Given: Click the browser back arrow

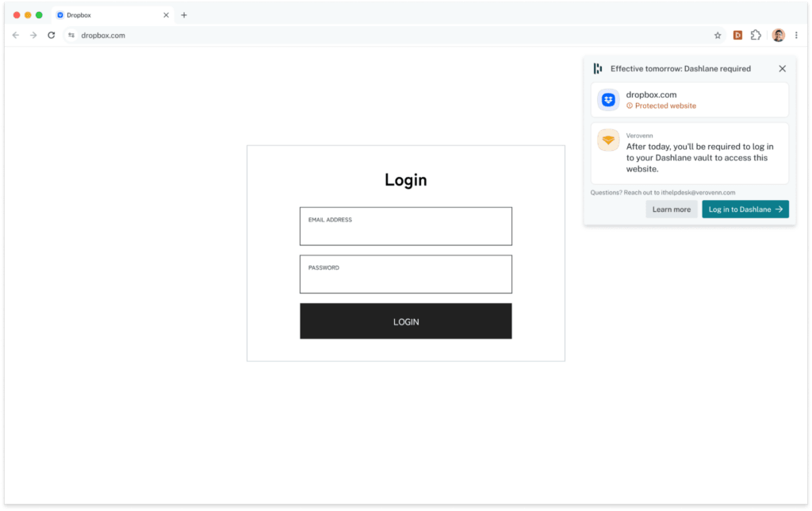Looking at the screenshot, I should [16, 35].
